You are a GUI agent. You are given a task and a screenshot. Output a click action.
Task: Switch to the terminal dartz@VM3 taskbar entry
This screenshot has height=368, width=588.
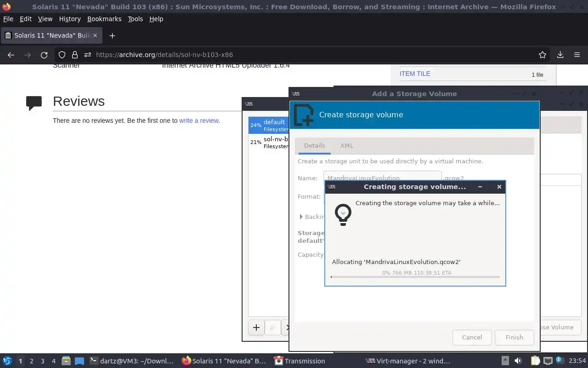pos(132,361)
